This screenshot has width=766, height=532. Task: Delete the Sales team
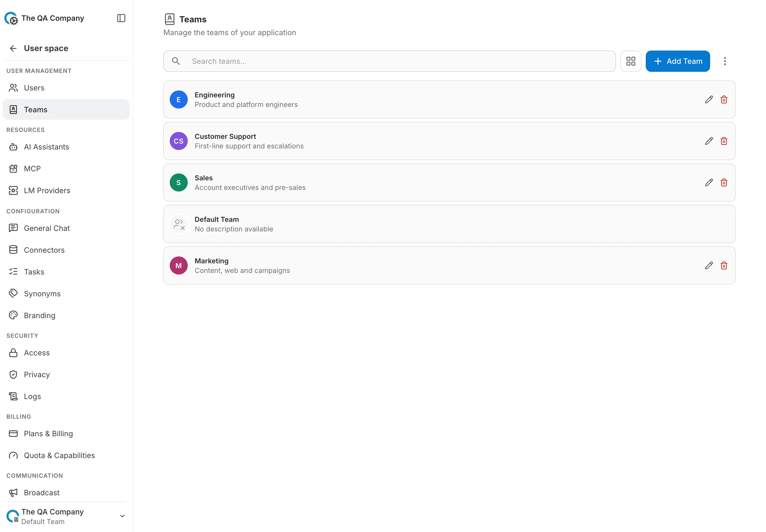tap(724, 183)
